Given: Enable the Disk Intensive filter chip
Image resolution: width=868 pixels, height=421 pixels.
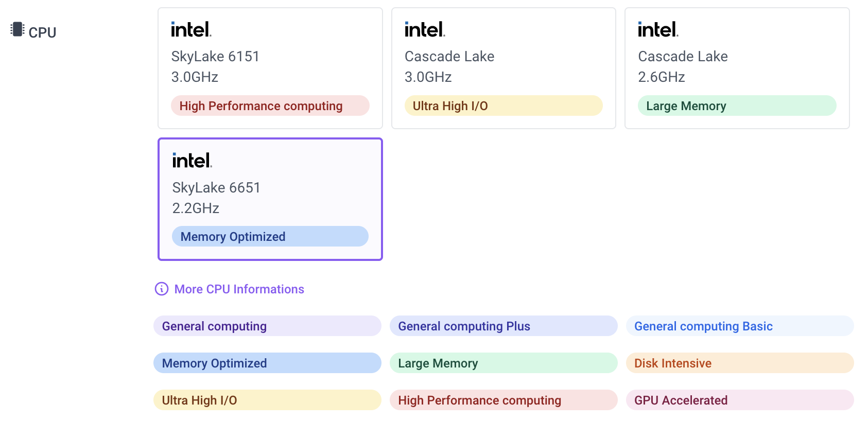Looking at the screenshot, I should [740, 363].
